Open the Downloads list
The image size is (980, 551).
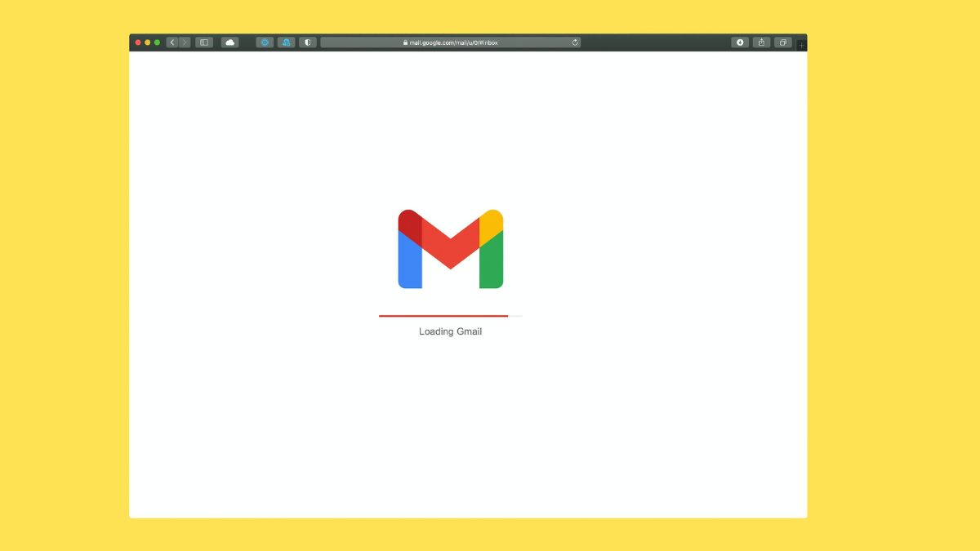[739, 42]
